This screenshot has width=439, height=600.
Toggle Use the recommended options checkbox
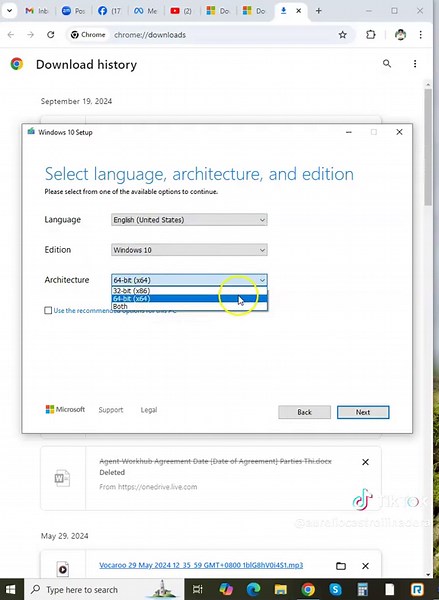pyautogui.click(x=48, y=310)
